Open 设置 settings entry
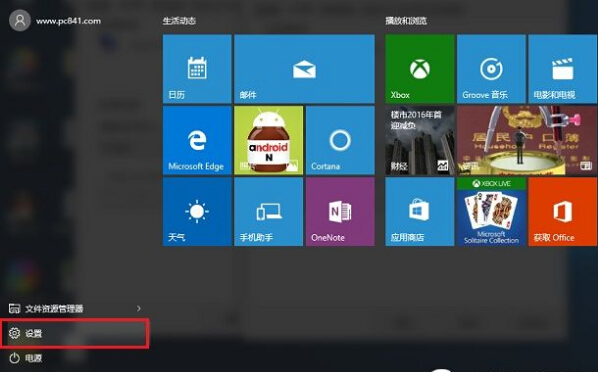Screen dimensions: 598x372 click(74, 333)
